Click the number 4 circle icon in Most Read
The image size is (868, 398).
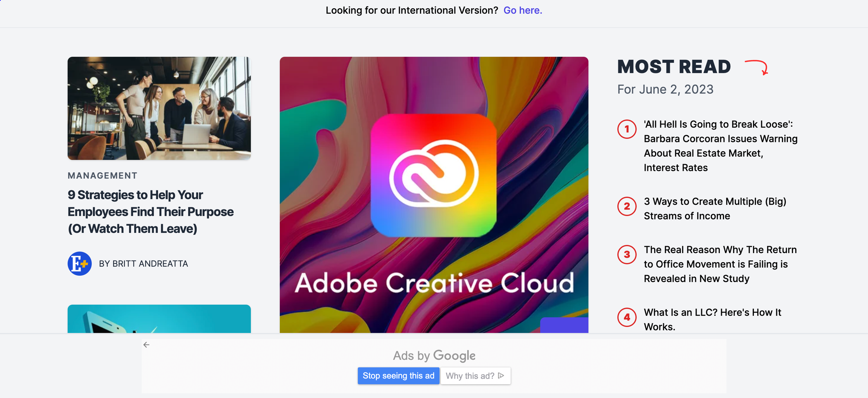point(627,317)
